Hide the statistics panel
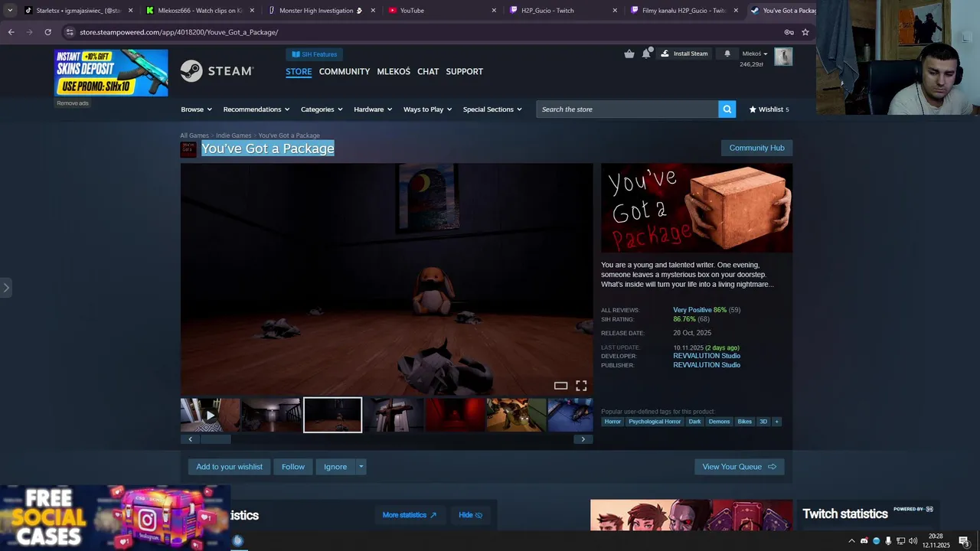The height and width of the screenshot is (551, 980). coord(470,515)
